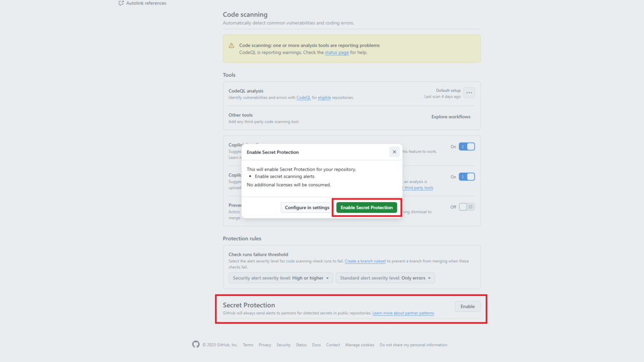The image size is (644, 362).
Task: Click the warning triangle icon in banner
Action: [231, 46]
